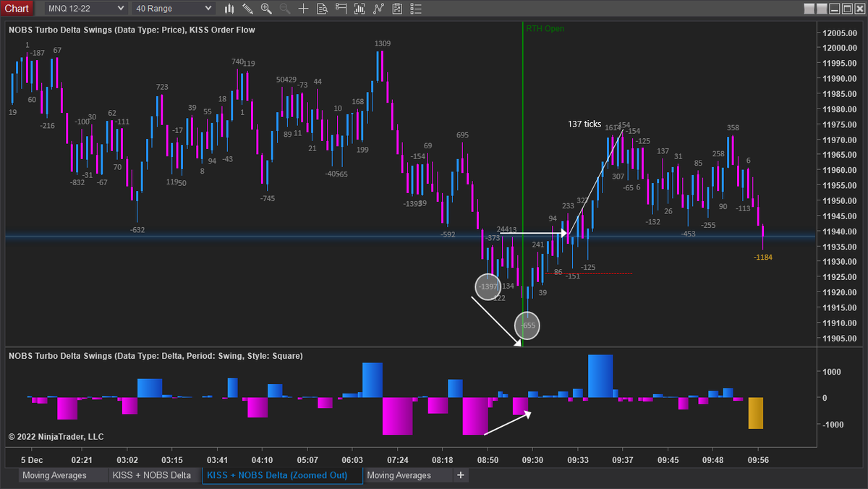Screen dimensions: 868x489
Task: Click the 358 swing delta label
Action: coord(733,128)
